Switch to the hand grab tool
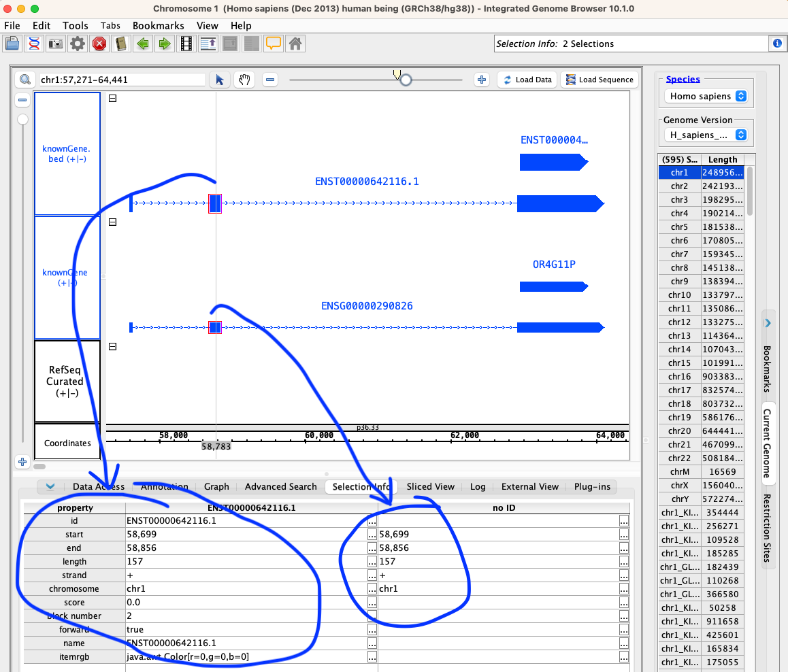 pyautogui.click(x=244, y=80)
